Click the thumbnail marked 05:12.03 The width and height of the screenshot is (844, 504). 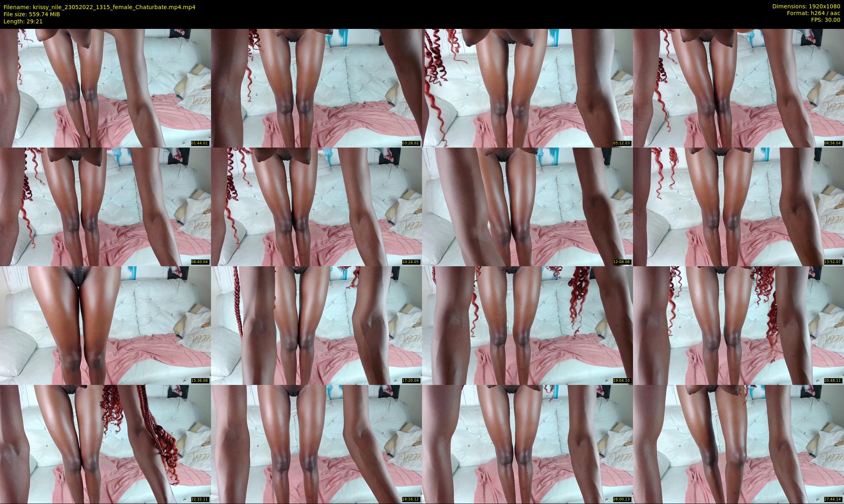point(527,88)
